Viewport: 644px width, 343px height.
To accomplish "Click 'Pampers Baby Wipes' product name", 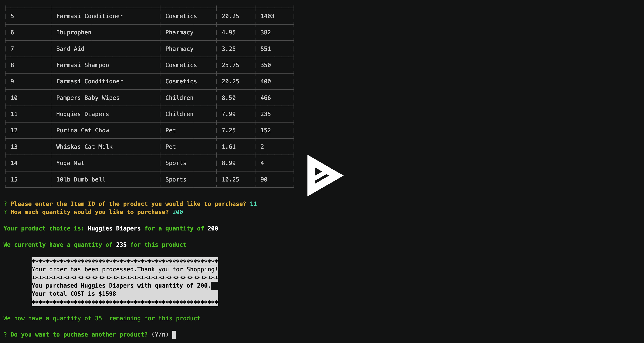I will [88, 98].
